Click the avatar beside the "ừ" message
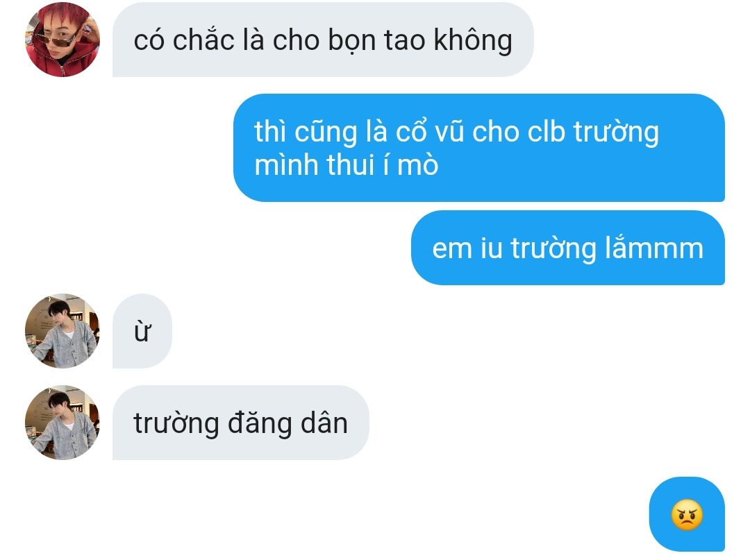This screenshot has height=560, width=750. 62,330
